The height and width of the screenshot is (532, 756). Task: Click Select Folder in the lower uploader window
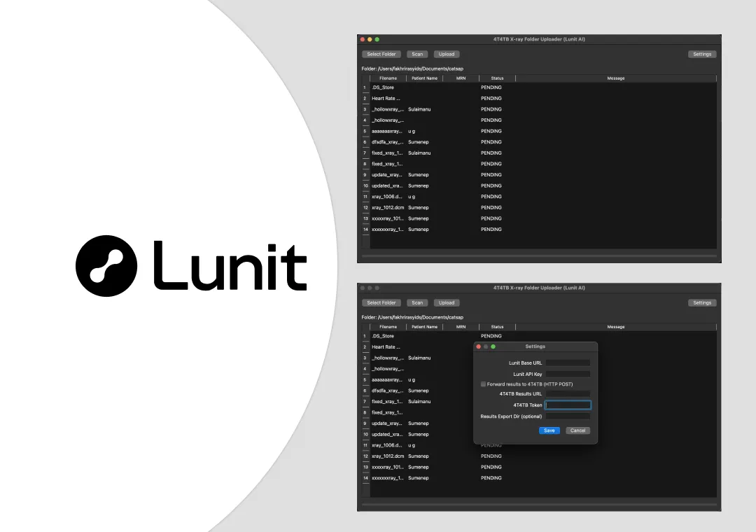pyautogui.click(x=381, y=303)
